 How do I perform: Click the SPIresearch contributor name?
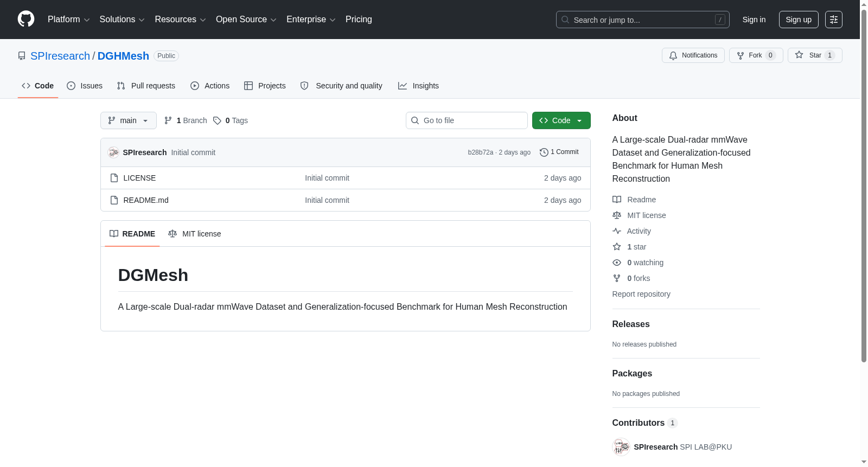656,447
